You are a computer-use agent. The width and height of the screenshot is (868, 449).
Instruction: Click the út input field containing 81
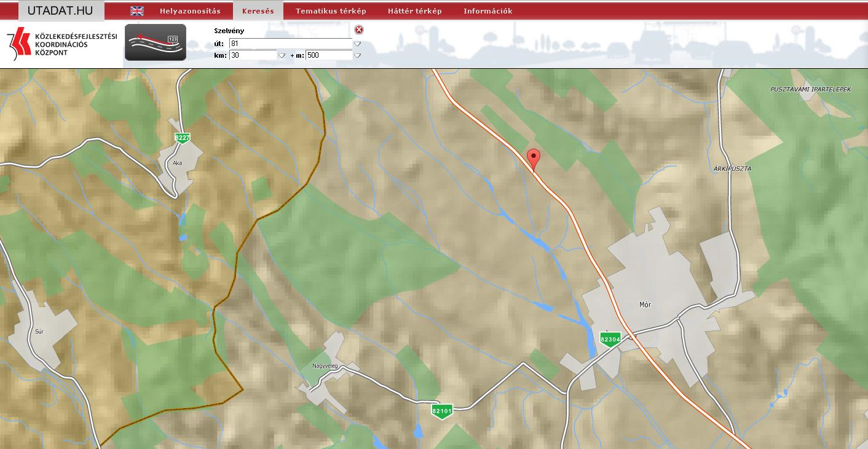(290, 44)
